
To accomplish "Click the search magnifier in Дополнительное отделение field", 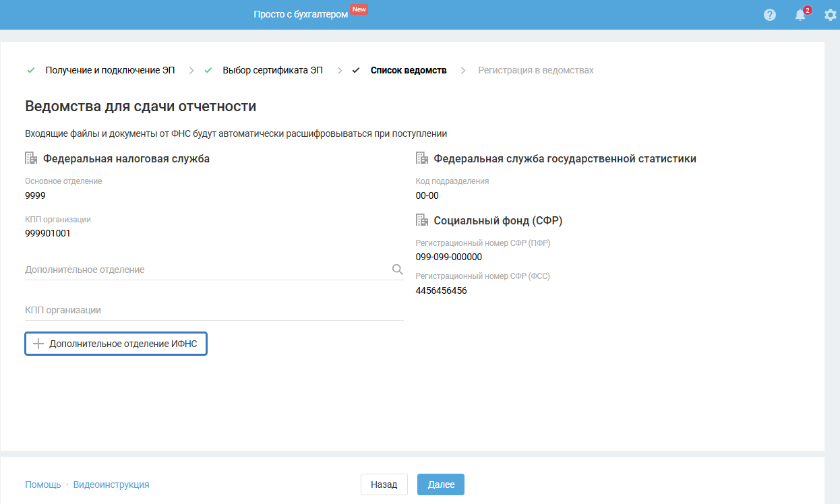I will point(397,270).
